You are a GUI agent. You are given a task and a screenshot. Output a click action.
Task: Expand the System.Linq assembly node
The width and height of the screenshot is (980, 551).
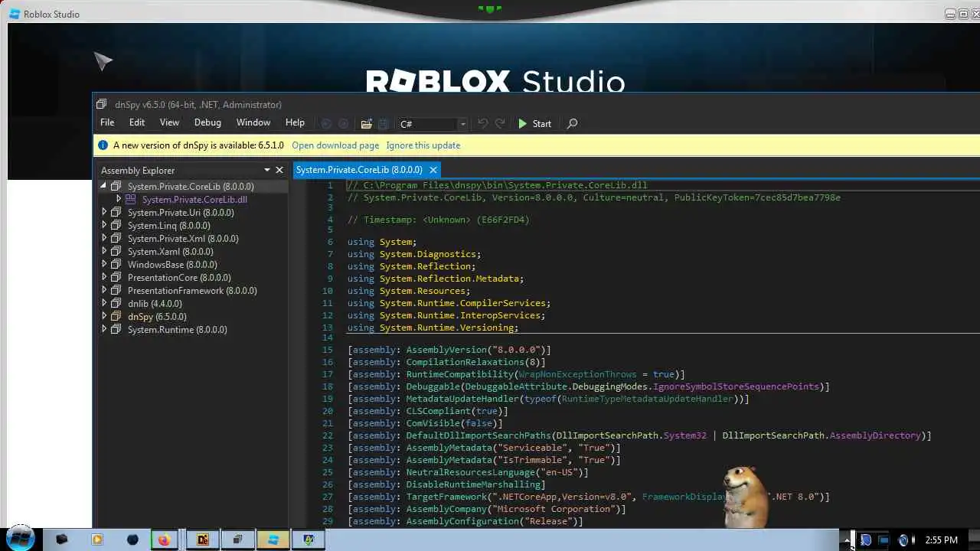(x=104, y=225)
